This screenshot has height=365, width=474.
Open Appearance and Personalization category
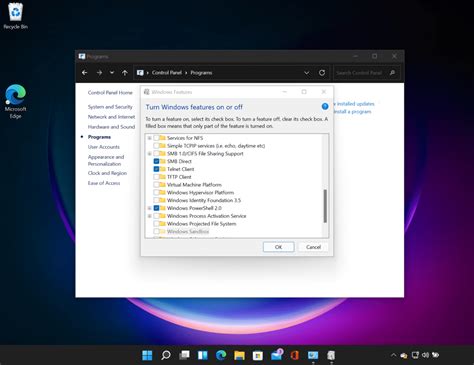106,160
